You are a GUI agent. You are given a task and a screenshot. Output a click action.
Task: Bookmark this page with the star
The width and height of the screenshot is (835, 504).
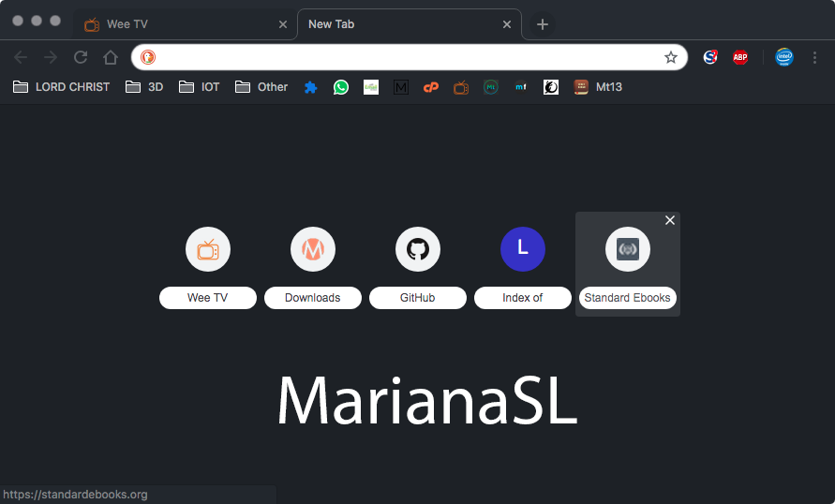[670, 57]
